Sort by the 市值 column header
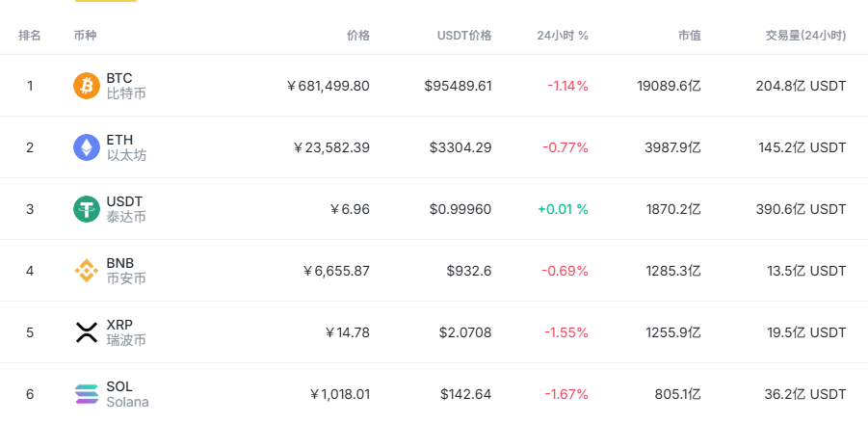This screenshot has height=423, width=868. click(x=689, y=36)
